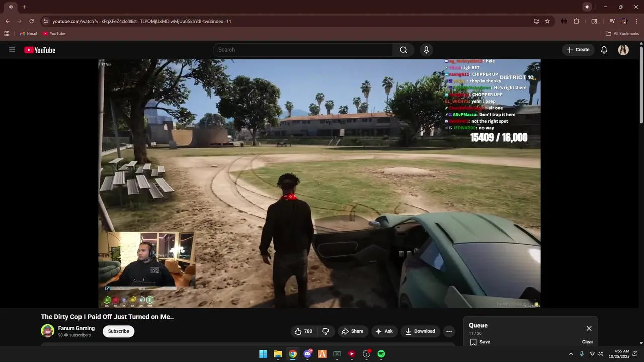This screenshot has width=644, height=362.
Task: Open the Create menu
Action: [x=578, y=50]
